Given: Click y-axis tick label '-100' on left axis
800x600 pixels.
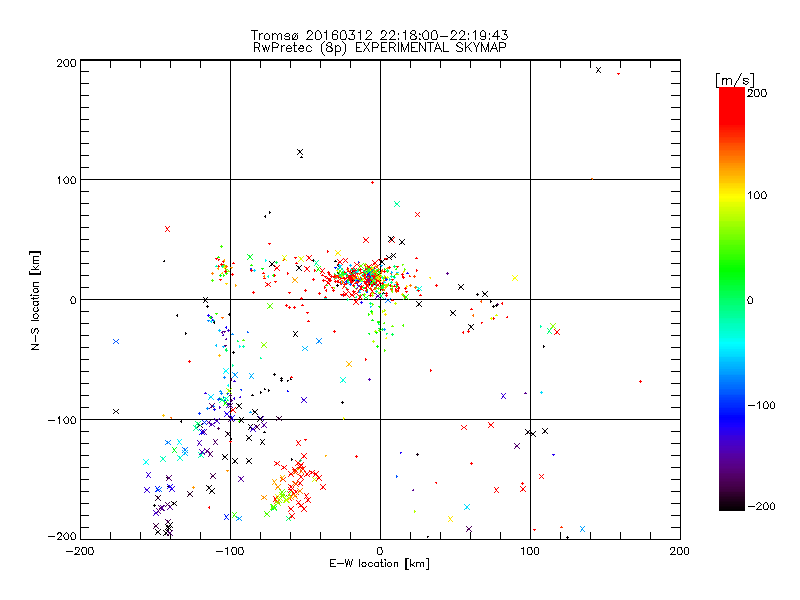Looking at the screenshot, I should coord(62,420).
